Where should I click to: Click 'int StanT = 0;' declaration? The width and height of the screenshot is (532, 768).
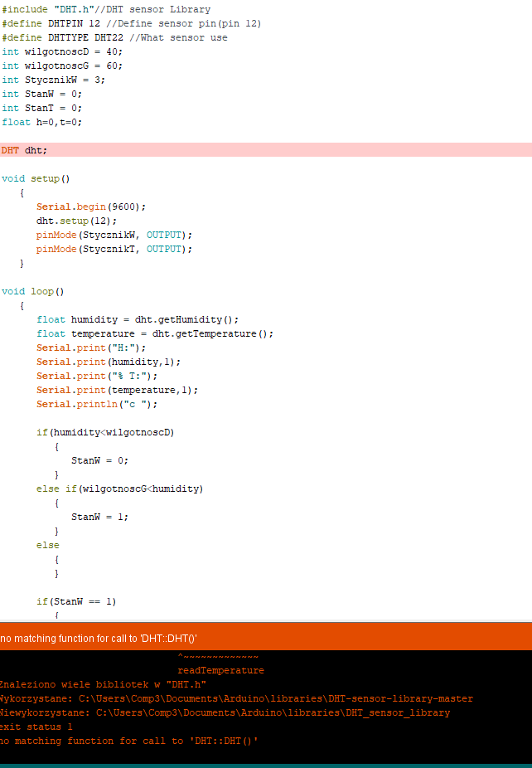pyautogui.click(x=42, y=109)
